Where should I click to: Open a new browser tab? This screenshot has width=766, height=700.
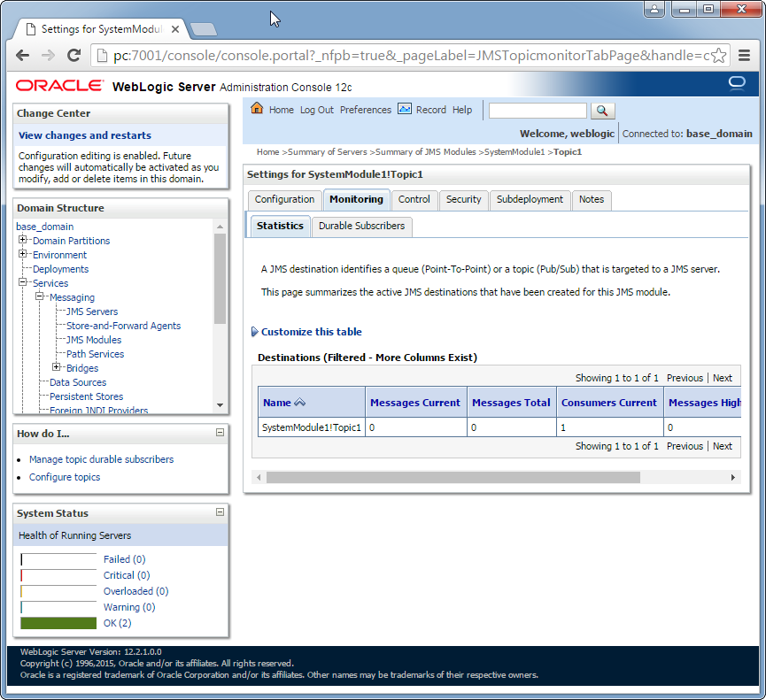point(203,29)
